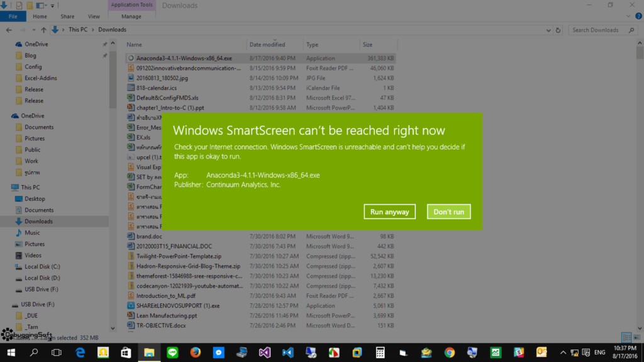The width and height of the screenshot is (644, 362).
Task: Open the Windows Start menu
Action: [x=11, y=353]
